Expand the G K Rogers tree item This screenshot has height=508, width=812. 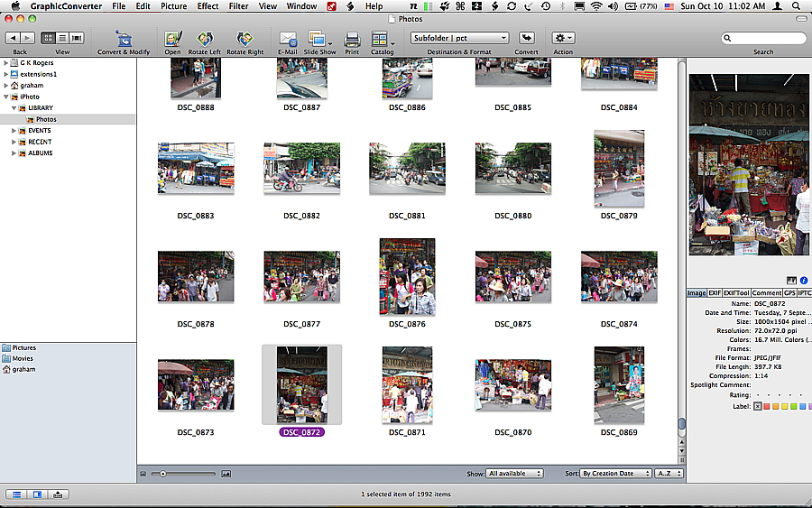pyautogui.click(x=6, y=62)
